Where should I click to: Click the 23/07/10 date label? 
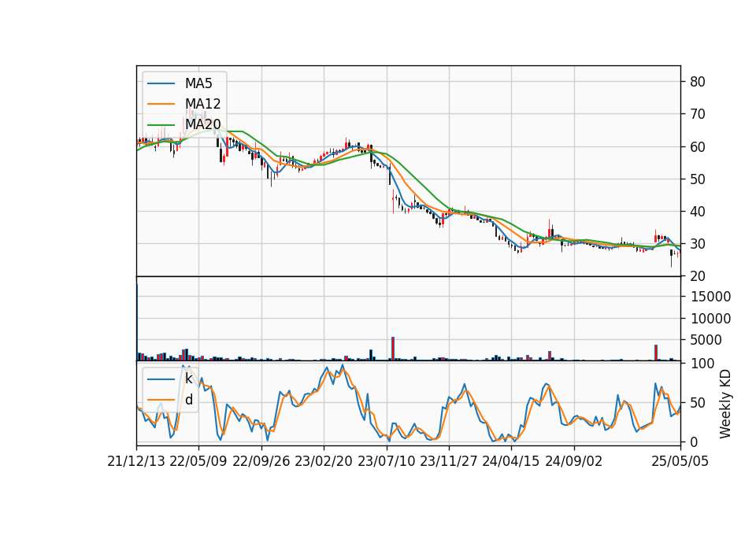[386, 461]
